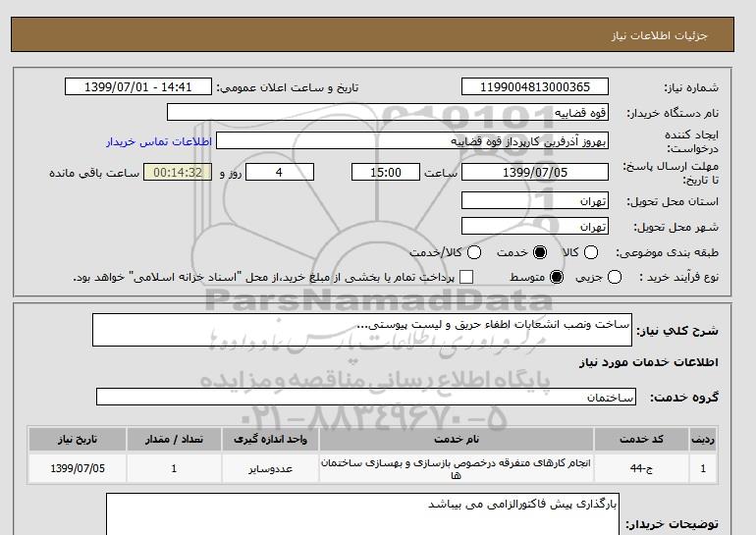
Task: Select the کالا/خدمت radio button
Action: click(474, 252)
